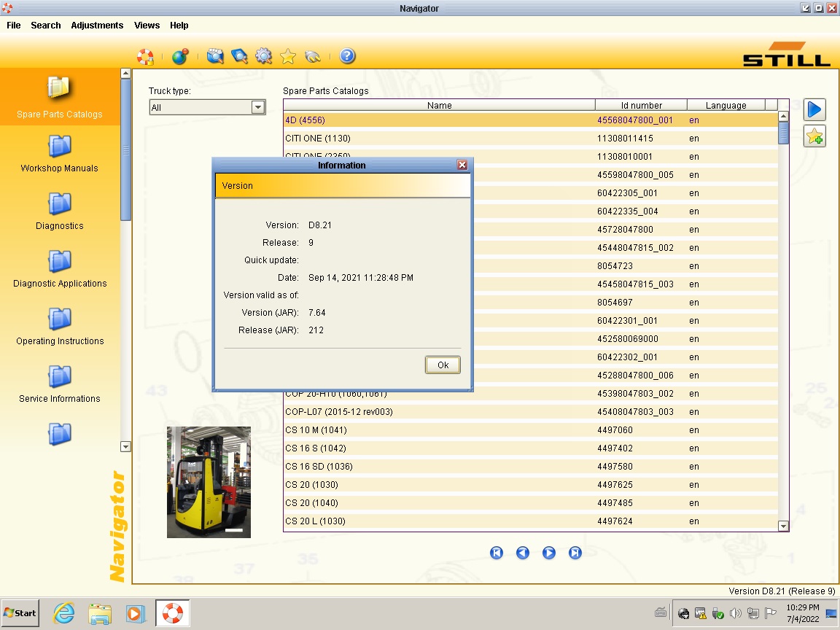The height and width of the screenshot is (630, 840).
Task: Click the forklift truck thumbnail image
Action: (209, 482)
